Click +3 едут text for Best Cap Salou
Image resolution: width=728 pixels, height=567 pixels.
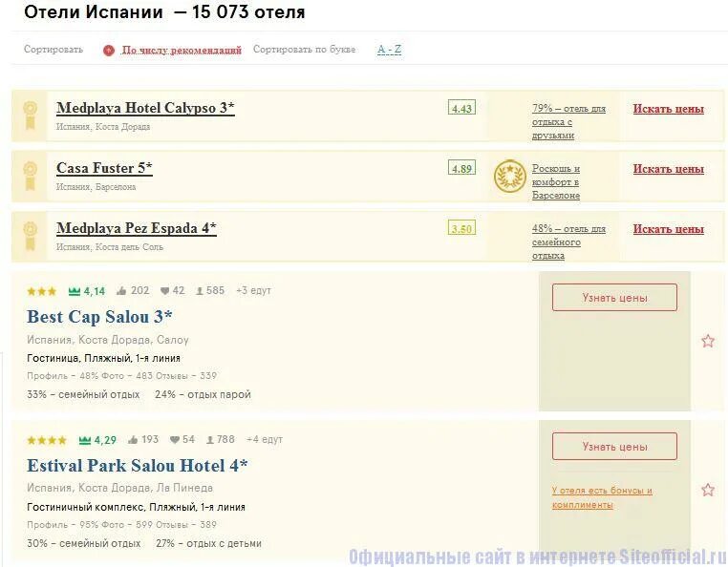click(253, 290)
